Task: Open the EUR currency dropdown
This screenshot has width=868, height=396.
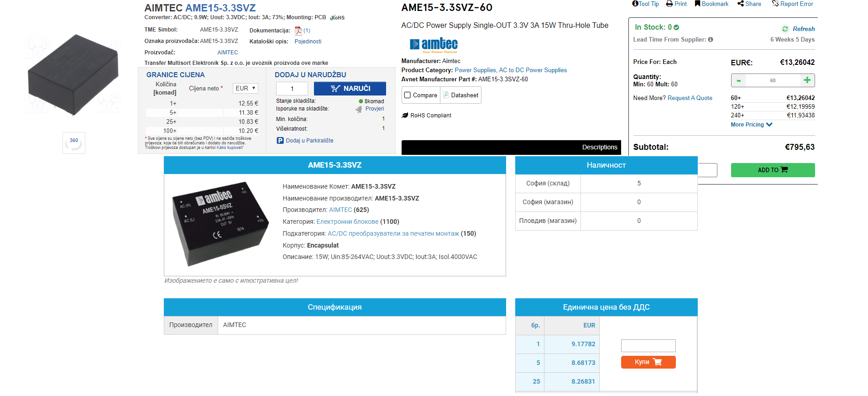Action: click(246, 89)
